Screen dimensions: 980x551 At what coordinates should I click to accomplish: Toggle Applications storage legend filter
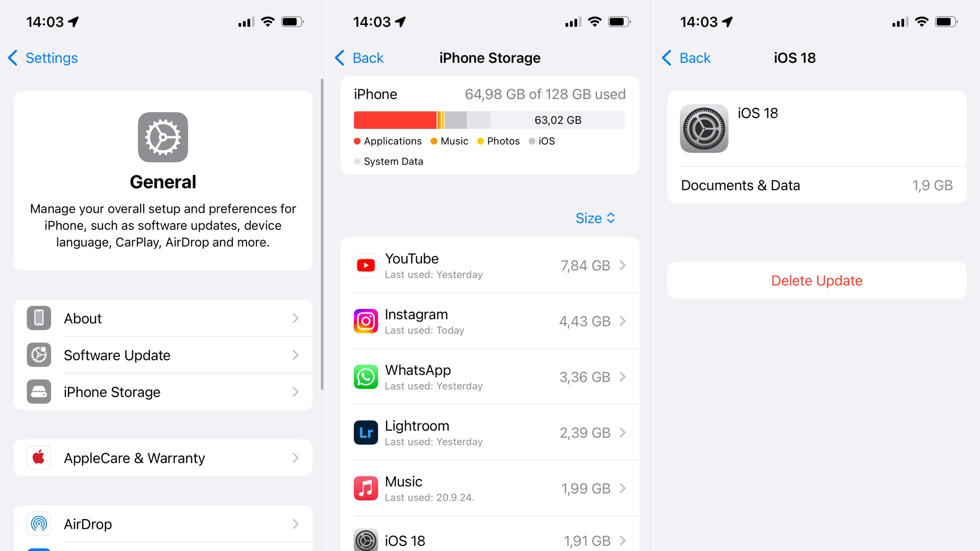[x=387, y=141]
